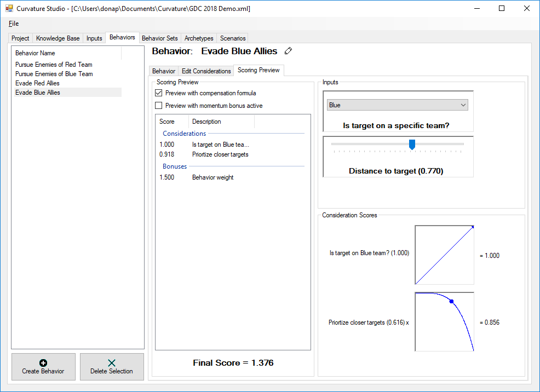Viewport: 540px width, 392px height.
Task: Click the Priortize closer targets curve graph
Action: point(444,322)
